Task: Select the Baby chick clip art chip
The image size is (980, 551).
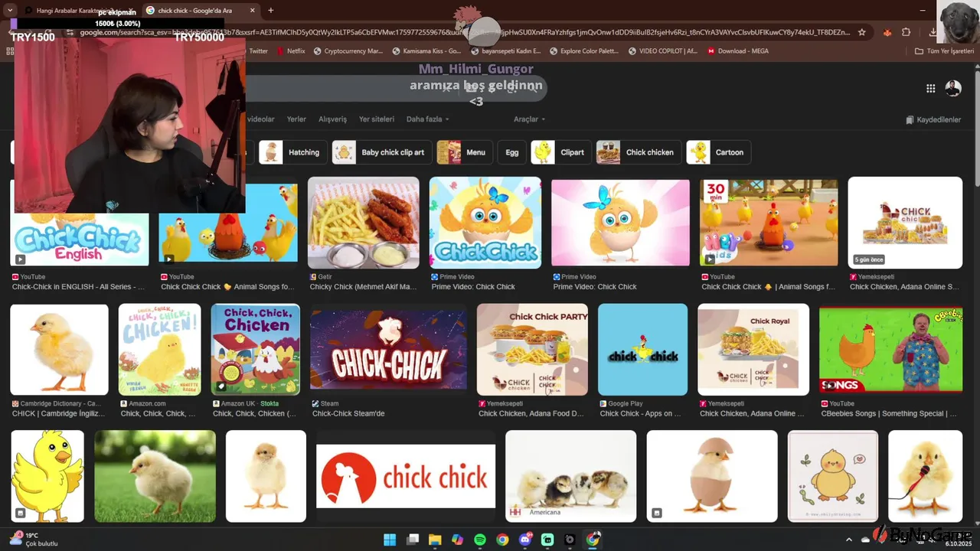Action: (381, 152)
